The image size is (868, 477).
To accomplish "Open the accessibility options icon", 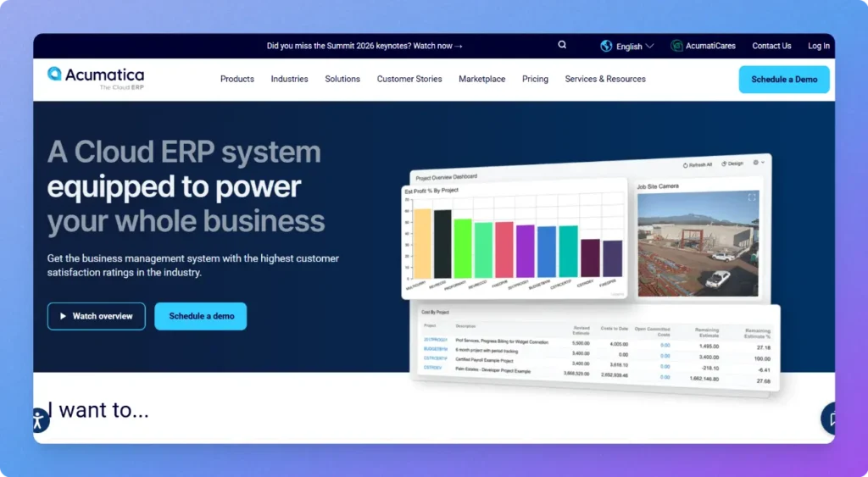I will [38, 420].
